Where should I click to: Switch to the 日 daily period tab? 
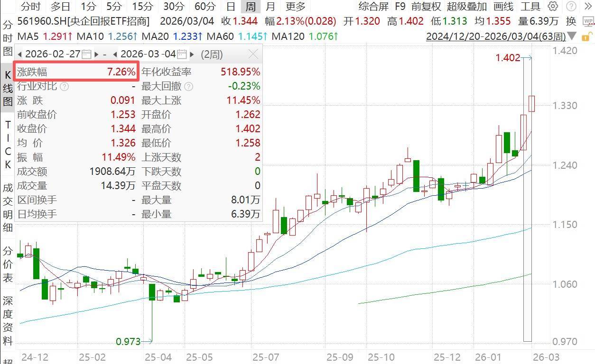231,6
